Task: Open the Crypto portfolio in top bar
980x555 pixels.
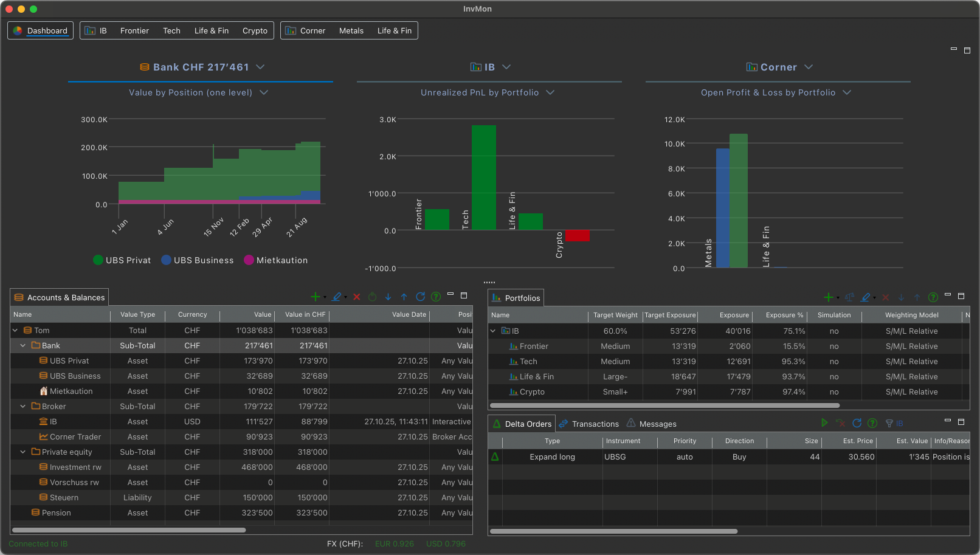Action: (x=255, y=31)
